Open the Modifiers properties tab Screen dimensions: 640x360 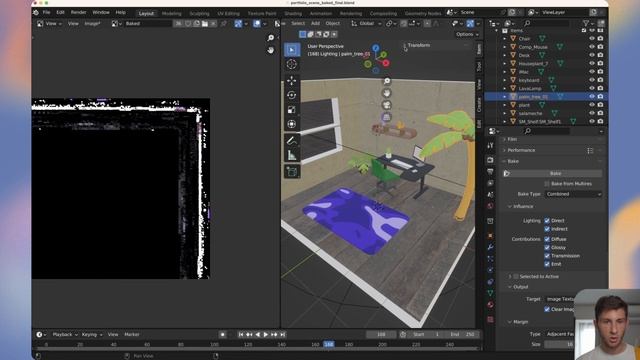tap(491, 247)
